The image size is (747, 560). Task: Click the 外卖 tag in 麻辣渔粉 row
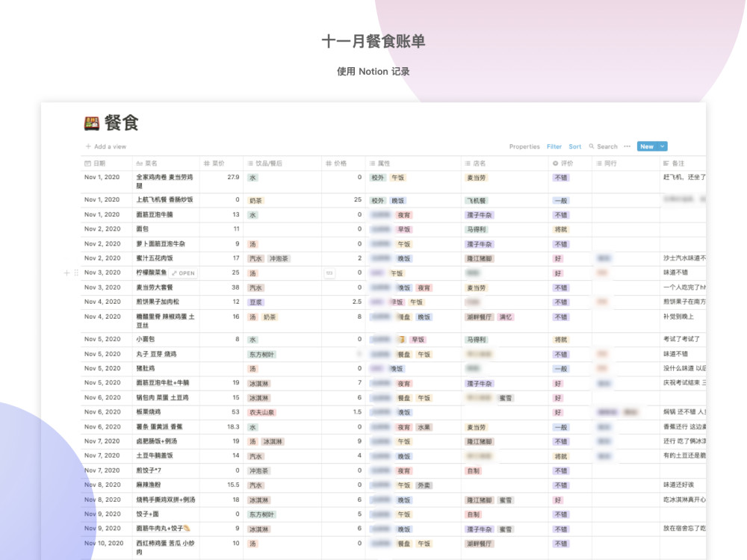424,486
